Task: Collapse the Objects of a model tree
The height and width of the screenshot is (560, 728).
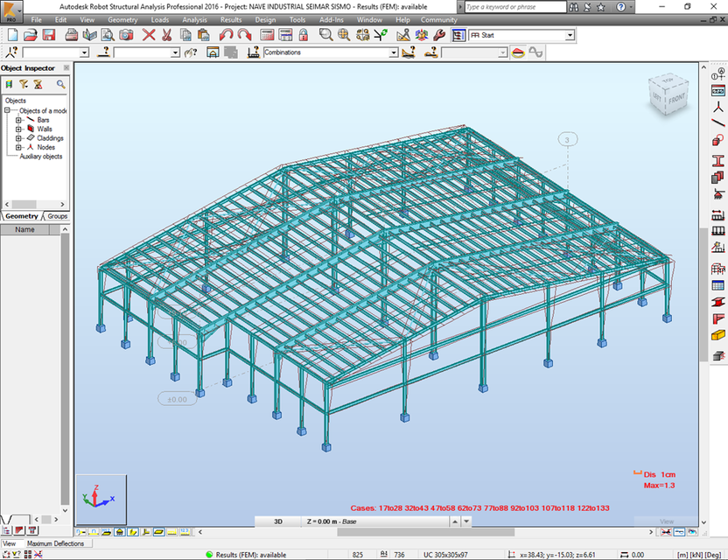Action: 7,110
